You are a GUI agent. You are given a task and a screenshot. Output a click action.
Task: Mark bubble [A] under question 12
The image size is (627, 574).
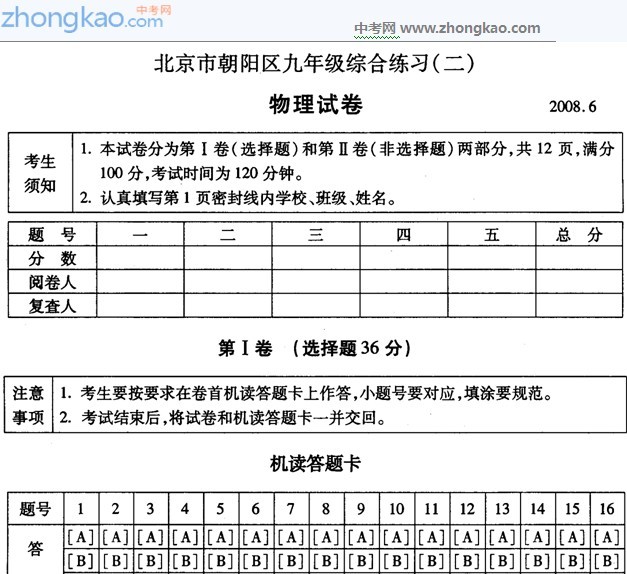point(467,537)
